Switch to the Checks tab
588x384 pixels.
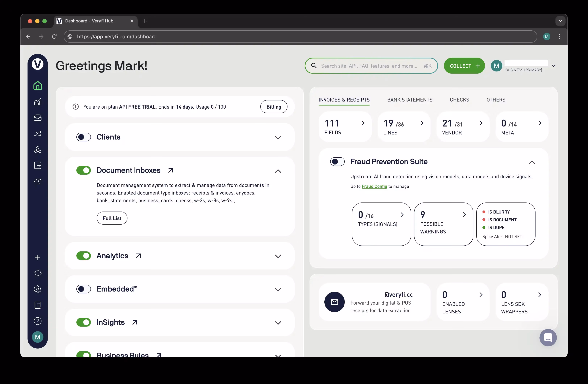(x=459, y=100)
